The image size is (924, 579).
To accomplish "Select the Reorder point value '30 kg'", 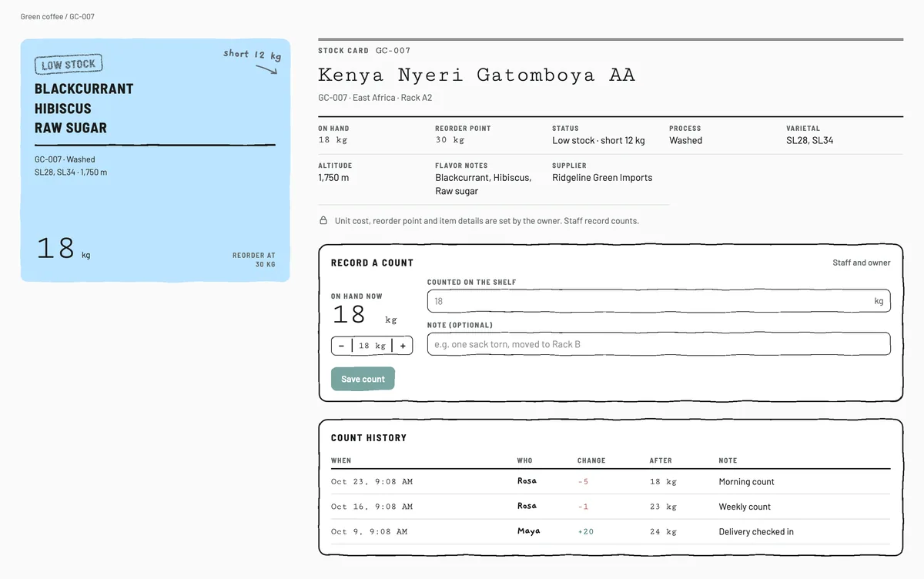I will [450, 140].
